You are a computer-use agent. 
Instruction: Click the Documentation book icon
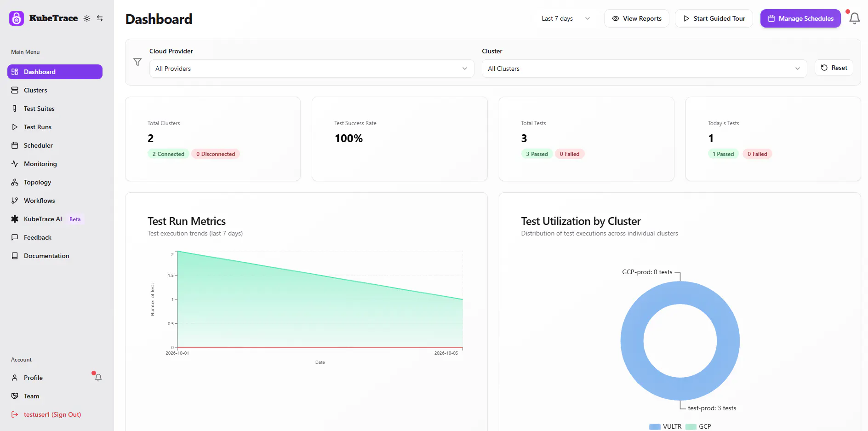[x=15, y=256]
